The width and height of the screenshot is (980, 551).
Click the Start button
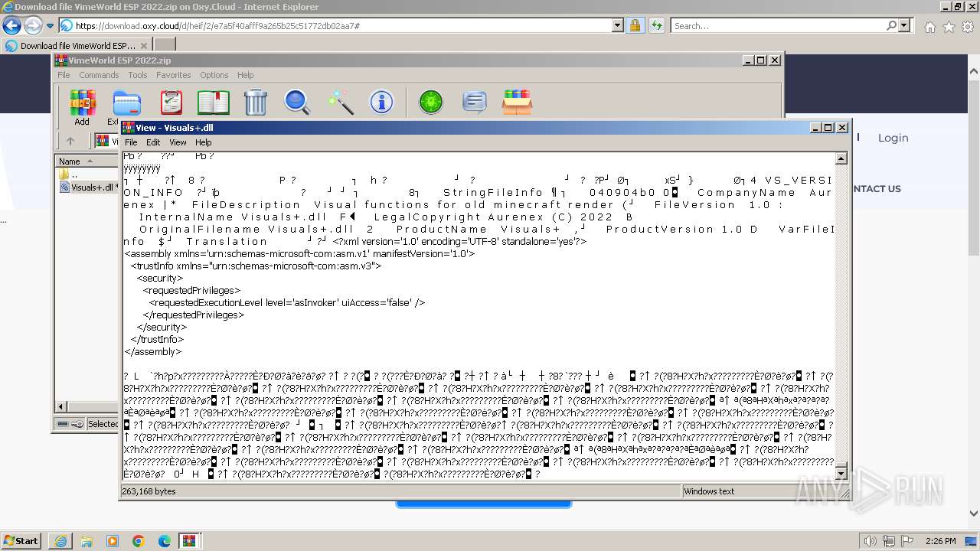(21, 540)
